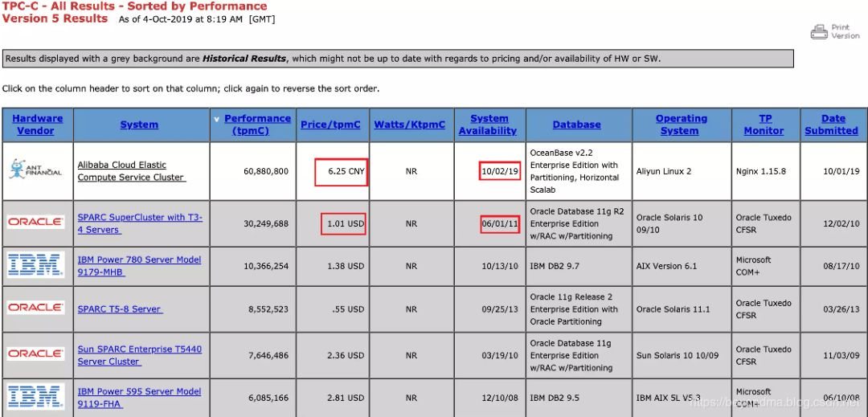The height and width of the screenshot is (417, 868).
Task: Click the Ant Financial vendor logo
Action: [x=36, y=170]
